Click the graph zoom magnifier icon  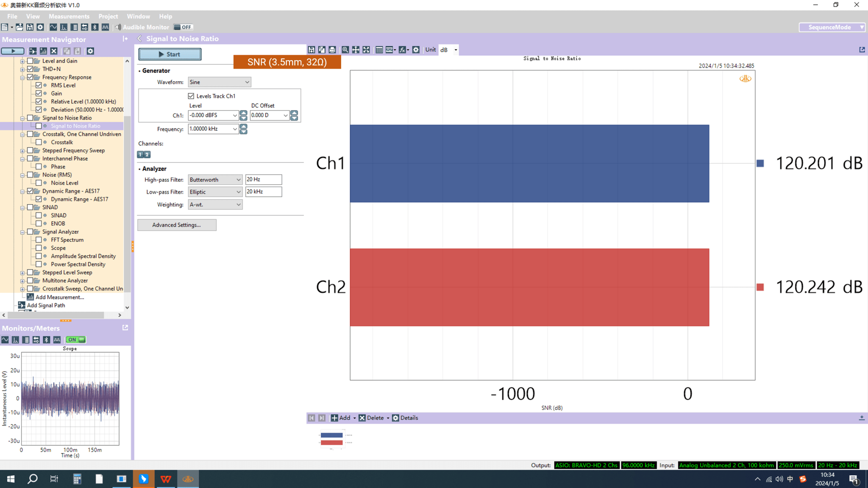345,50
